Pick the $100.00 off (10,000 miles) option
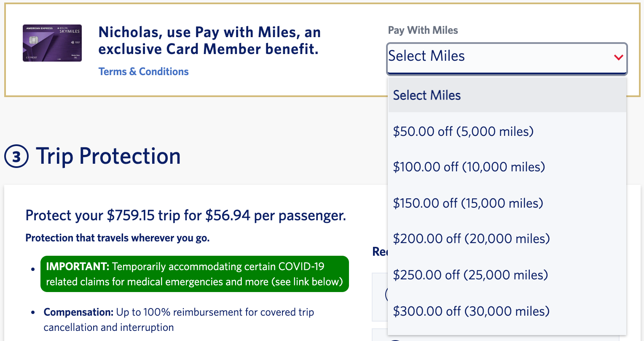Screen dimensions: 644x341 click(x=469, y=167)
